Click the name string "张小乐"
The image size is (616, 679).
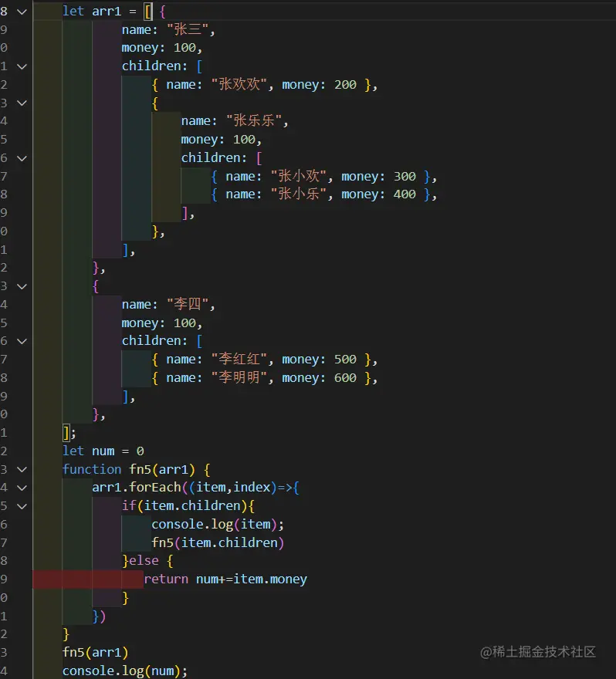299,194
